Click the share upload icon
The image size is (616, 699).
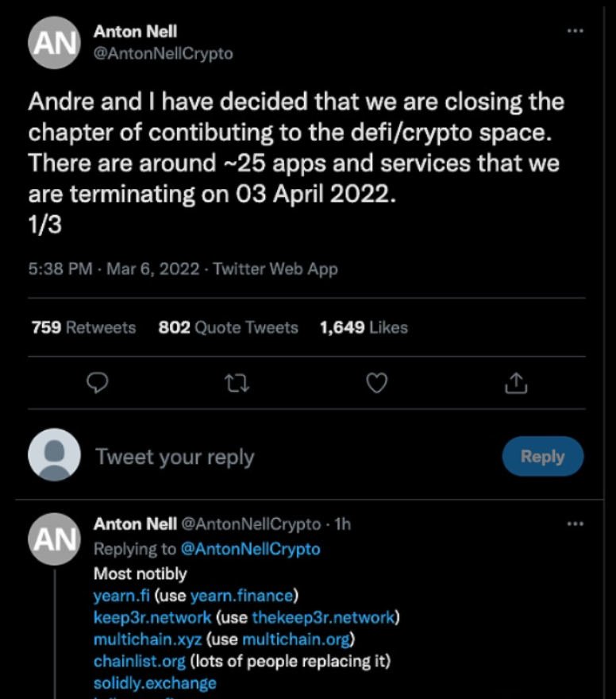coord(516,384)
